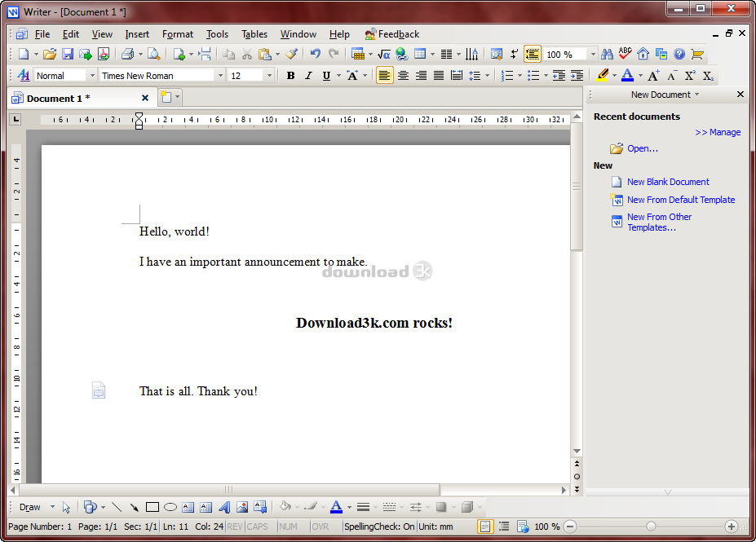The width and height of the screenshot is (756, 542).
Task: Decrease the paragraph indent
Action: (559, 76)
